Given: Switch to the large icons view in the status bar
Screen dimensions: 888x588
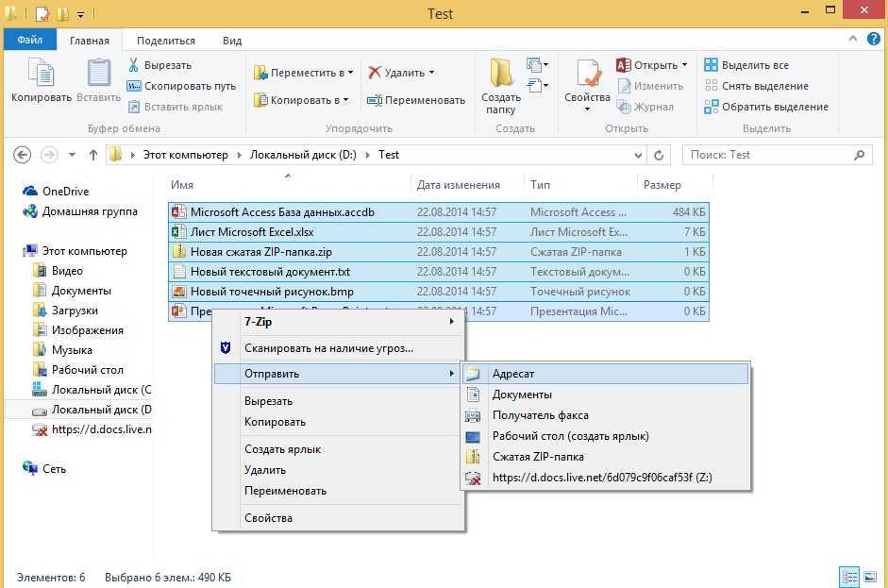Looking at the screenshot, I should [869, 578].
